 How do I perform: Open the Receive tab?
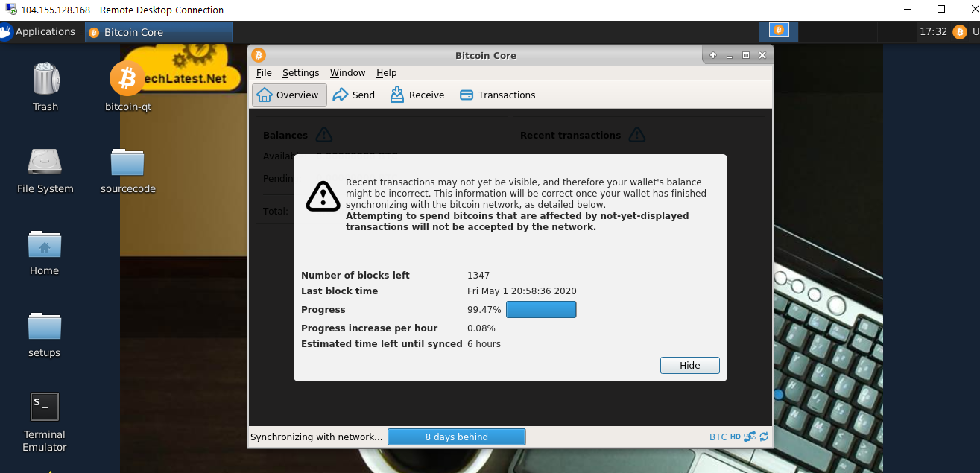click(x=417, y=95)
